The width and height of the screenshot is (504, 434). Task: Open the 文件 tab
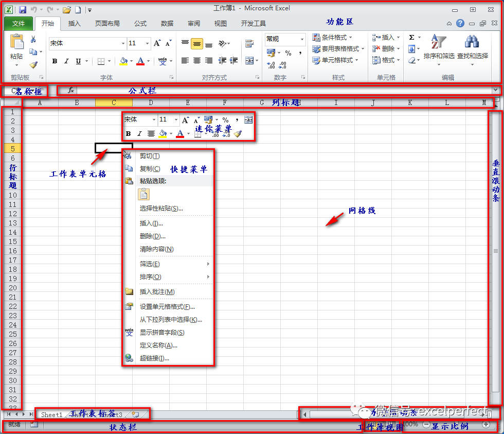[x=19, y=24]
